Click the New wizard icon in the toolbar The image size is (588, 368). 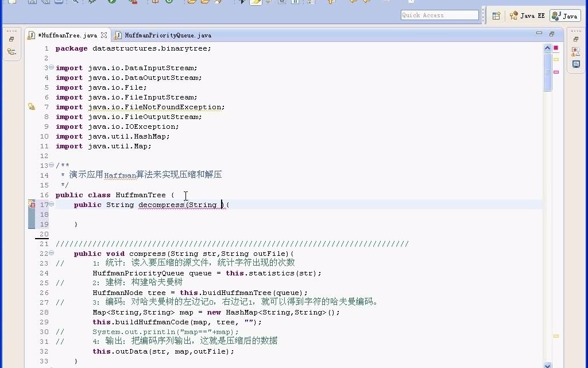[x=13, y=2]
